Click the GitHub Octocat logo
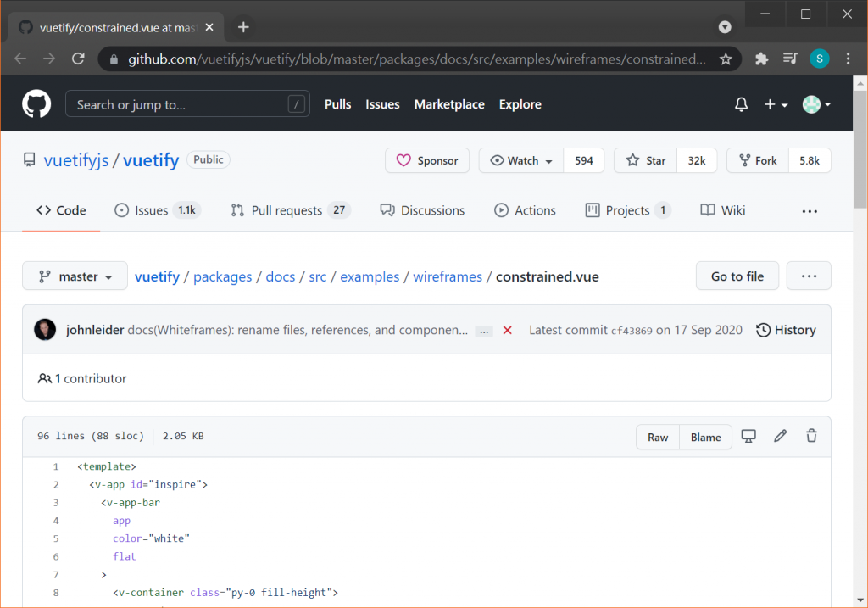Screen dimensions: 868x608 coord(36,104)
